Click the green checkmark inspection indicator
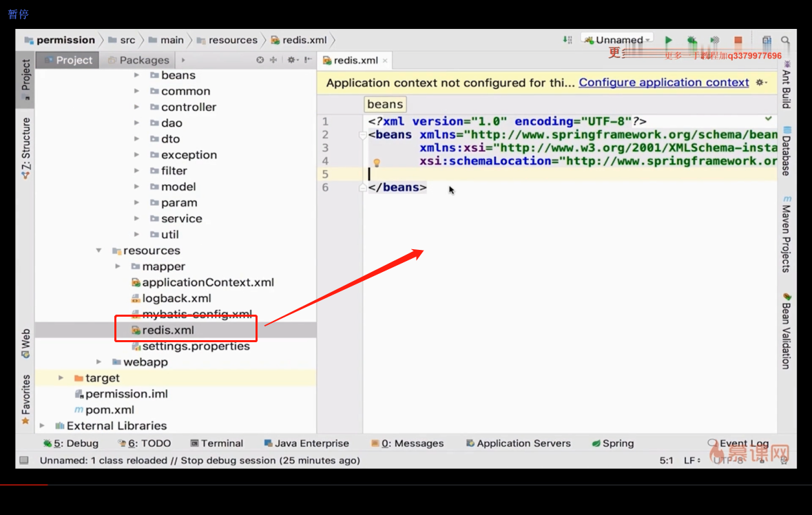 tap(769, 118)
